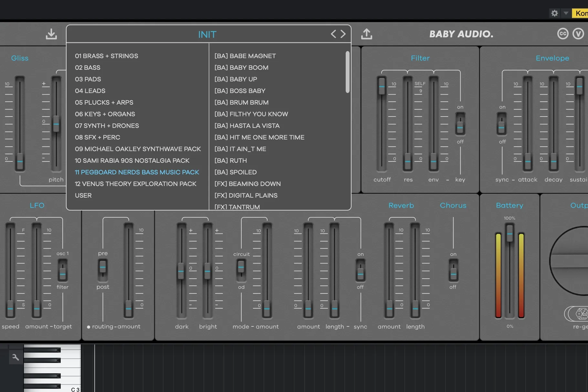
Task: Toggle the Envelope sync switch
Action: tap(502, 125)
